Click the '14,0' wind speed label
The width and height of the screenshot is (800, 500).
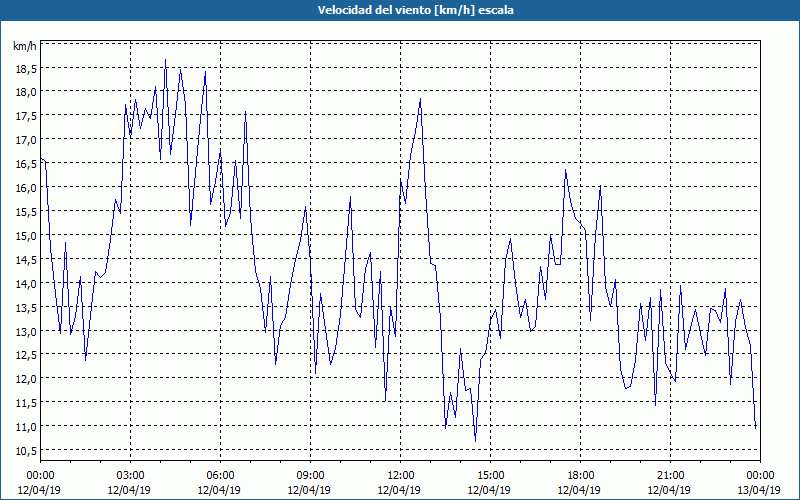tap(25, 283)
